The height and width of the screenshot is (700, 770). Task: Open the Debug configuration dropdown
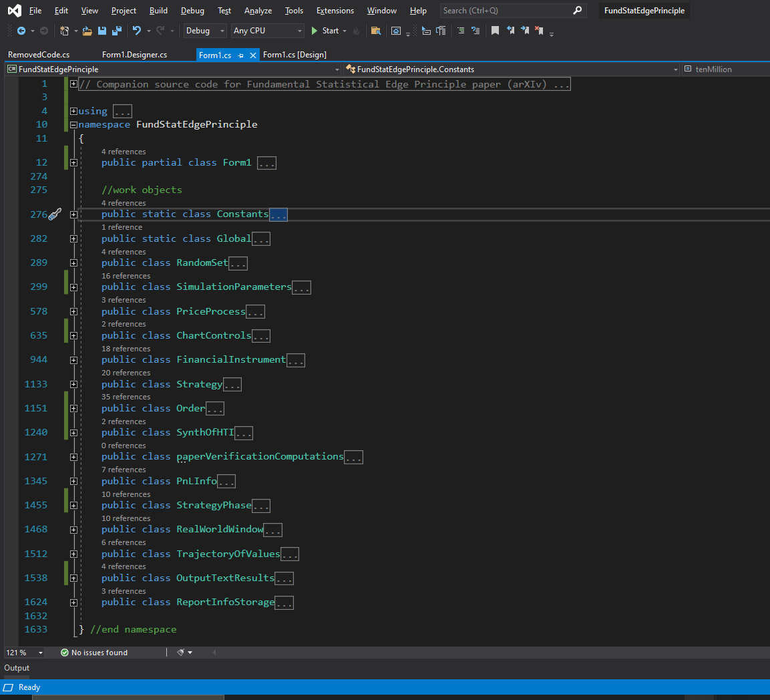205,31
